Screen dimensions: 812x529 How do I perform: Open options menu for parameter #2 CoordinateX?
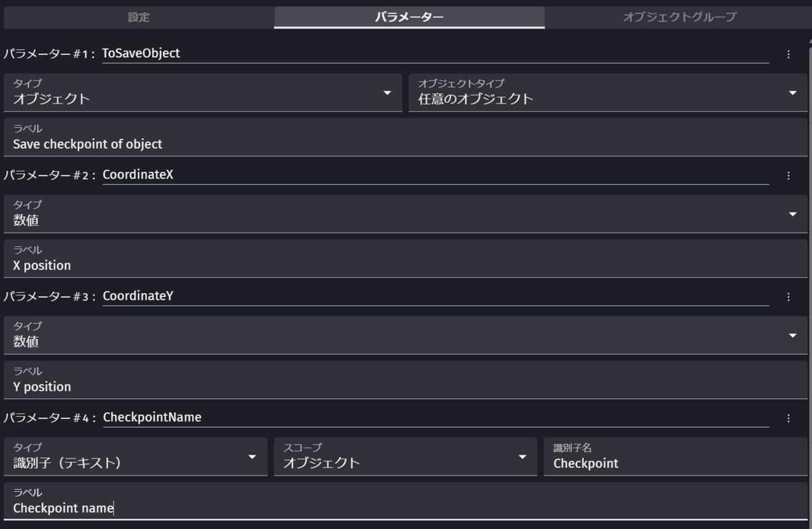[788, 176]
